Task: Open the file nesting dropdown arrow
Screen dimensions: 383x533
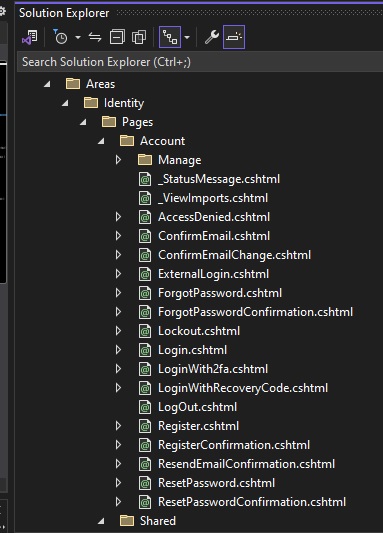Action: click(x=187, y=37)
